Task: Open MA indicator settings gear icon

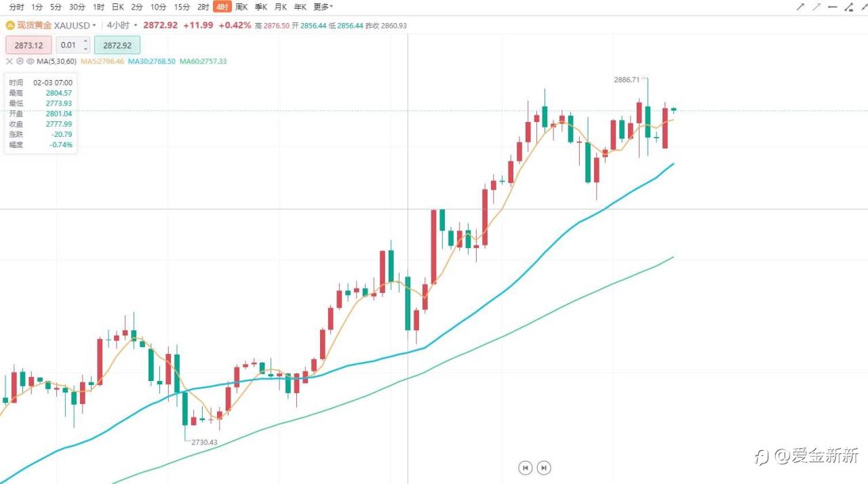Action: click(20, 61)
